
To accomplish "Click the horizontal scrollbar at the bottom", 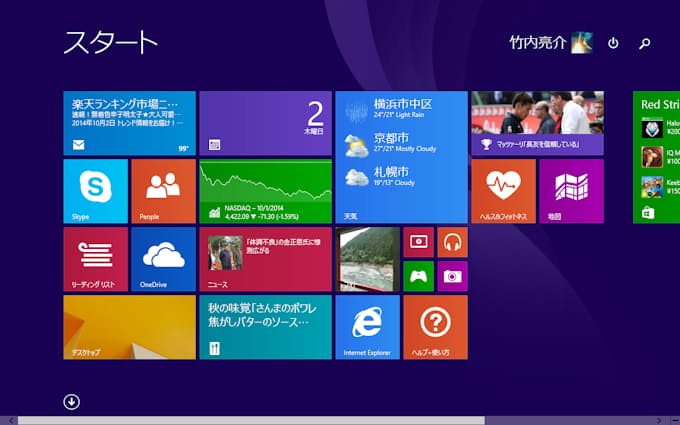I will (250, 420).
